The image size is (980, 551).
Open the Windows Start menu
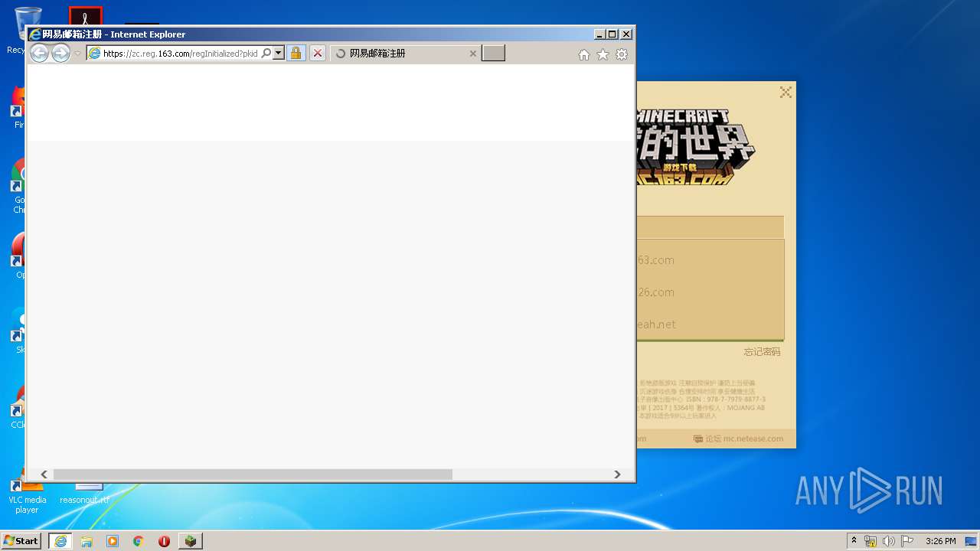point(21,540)
